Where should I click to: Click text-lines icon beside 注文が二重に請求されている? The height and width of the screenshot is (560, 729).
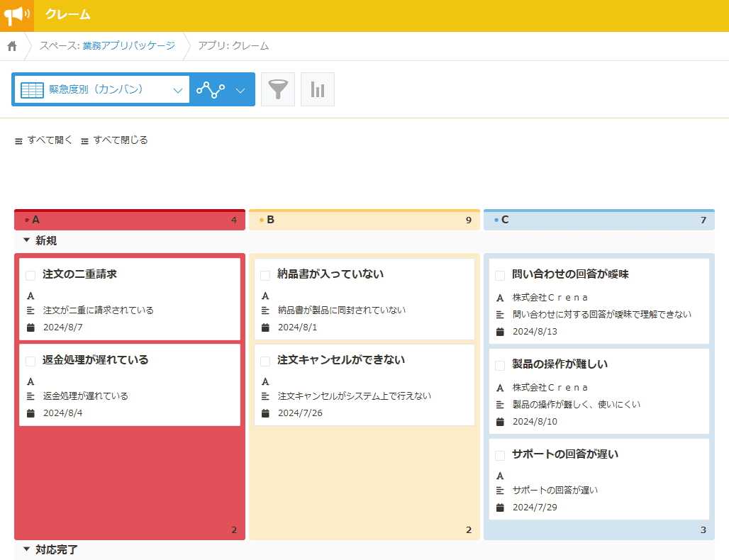click(x=30, y=310)
